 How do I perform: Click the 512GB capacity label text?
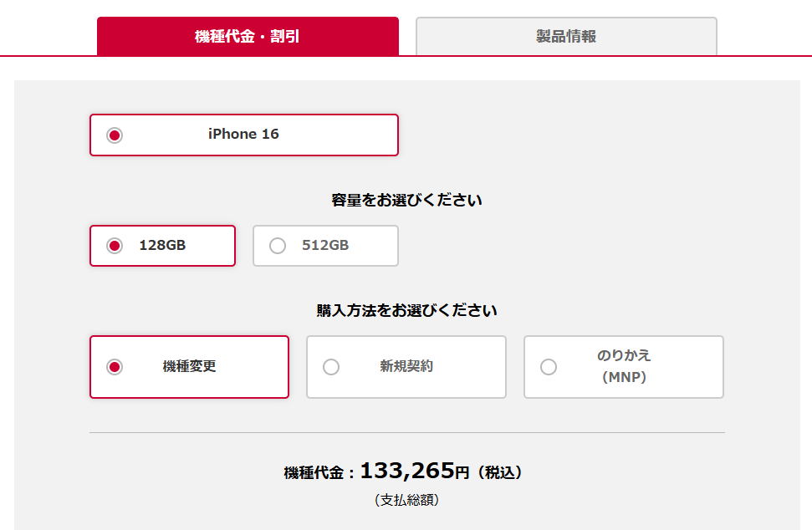tap(325, 246)
